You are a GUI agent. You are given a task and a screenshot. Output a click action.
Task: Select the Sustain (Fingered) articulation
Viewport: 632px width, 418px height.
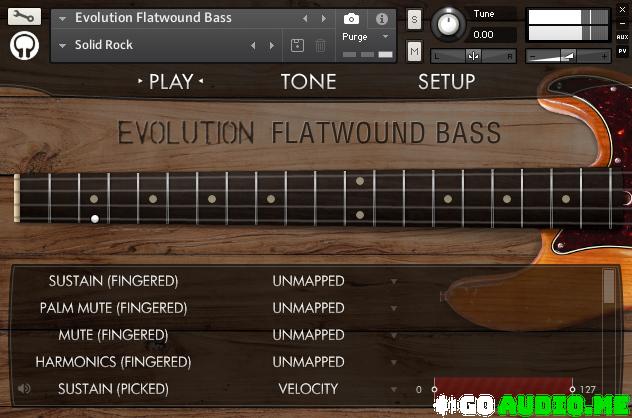tap(113, 281)
